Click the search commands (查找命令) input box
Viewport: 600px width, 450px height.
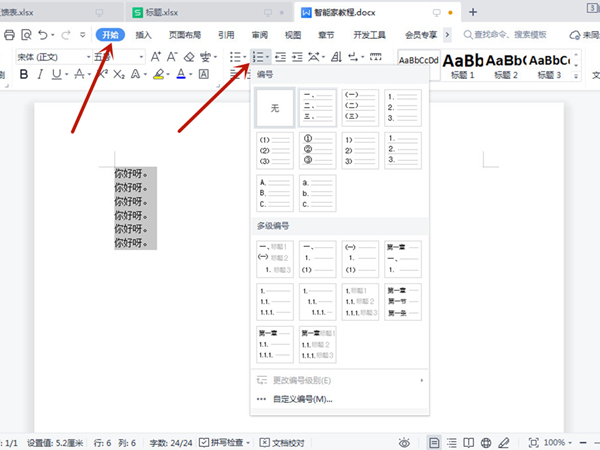(x=510, y=35)
